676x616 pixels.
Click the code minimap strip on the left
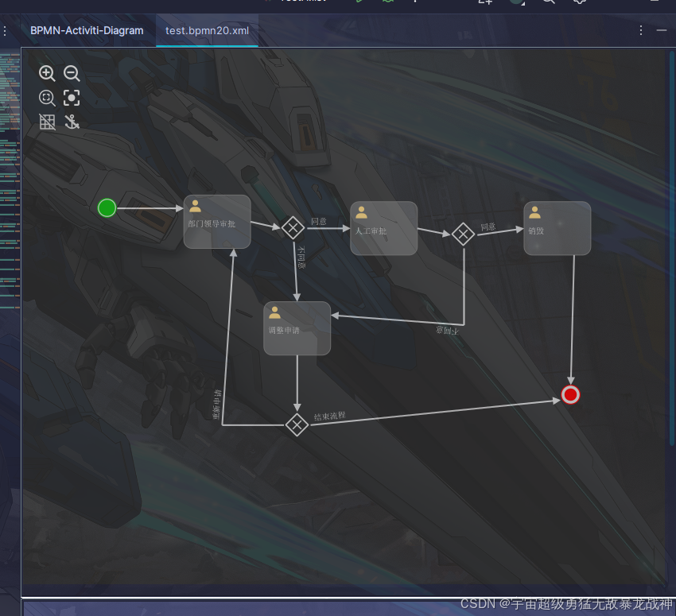pyautogui.click(x=10, y=181)
